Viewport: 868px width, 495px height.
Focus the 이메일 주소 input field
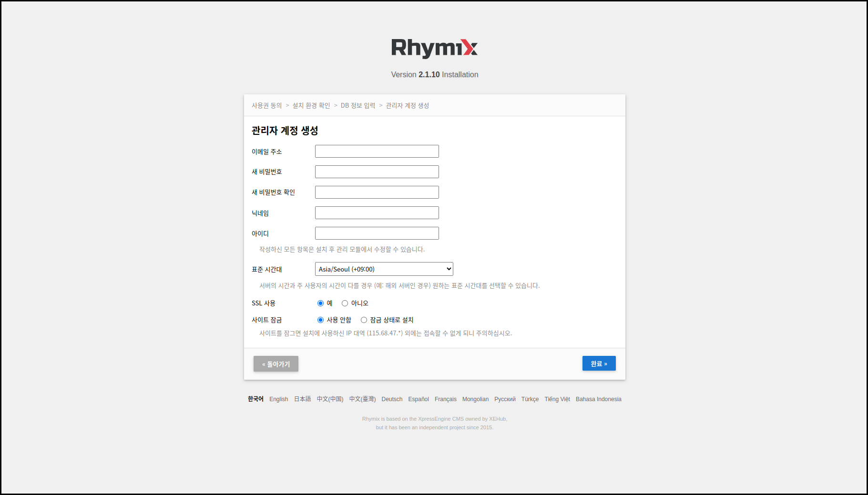(x=377, y=152)
